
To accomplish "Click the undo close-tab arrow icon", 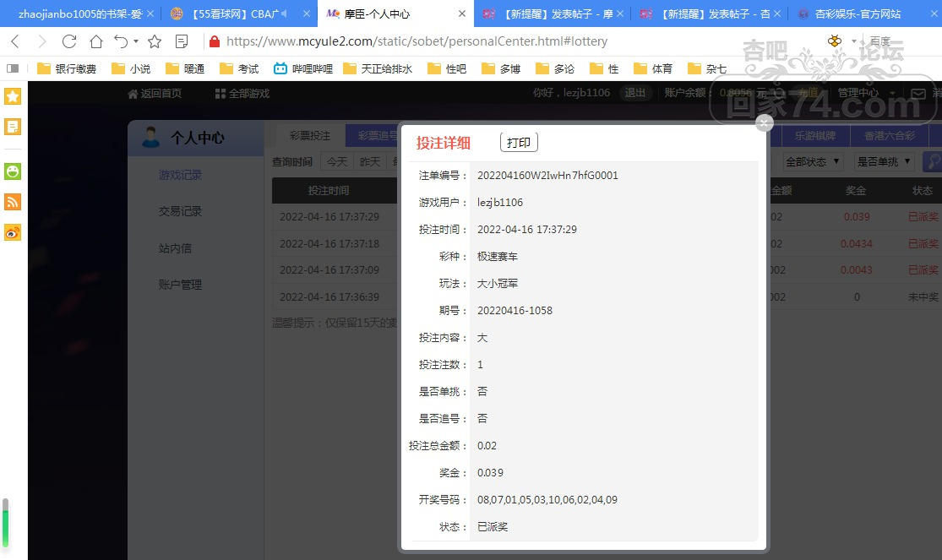I will click(x=121, y=41).
